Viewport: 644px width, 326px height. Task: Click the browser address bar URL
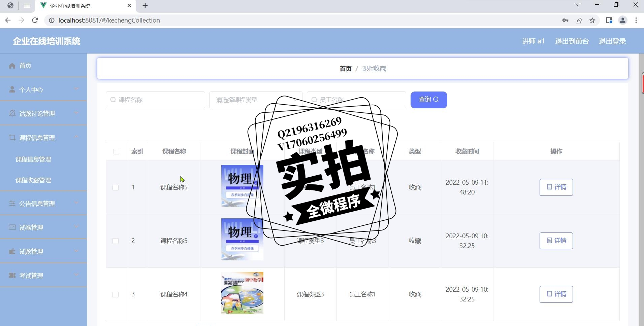pos(109,20)
